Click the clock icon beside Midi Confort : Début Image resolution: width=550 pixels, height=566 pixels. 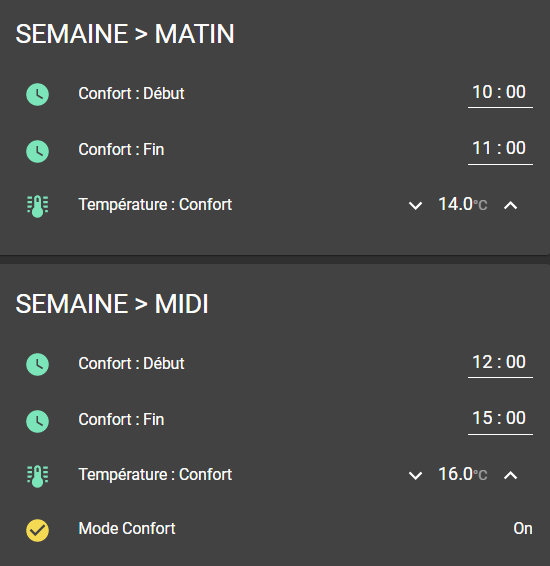pyautogui.click(x=38, y=365)
